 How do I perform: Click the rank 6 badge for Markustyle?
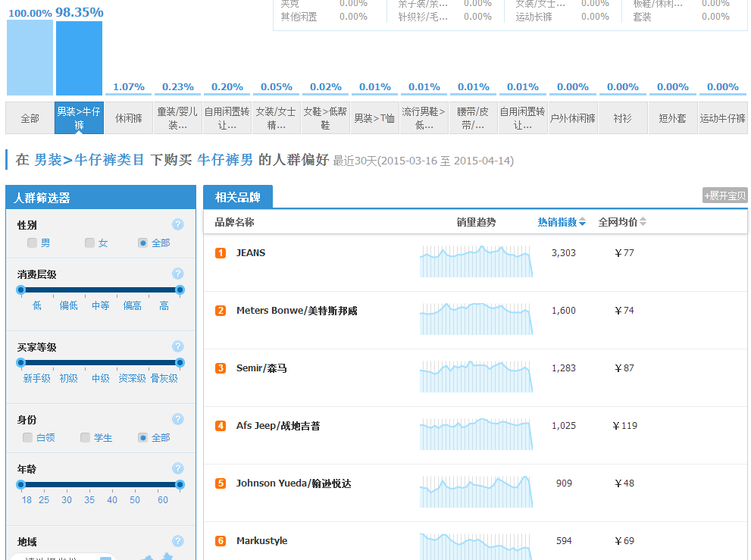tap(221, 541)
